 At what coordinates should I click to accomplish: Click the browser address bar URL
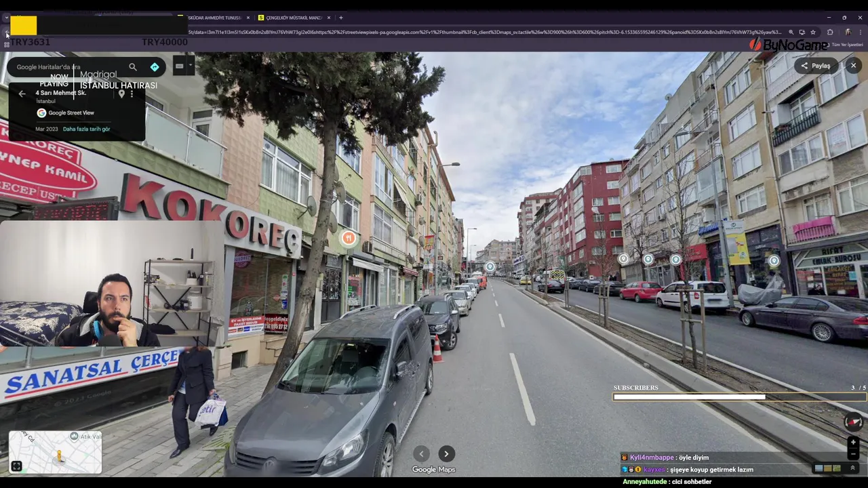tap(485, 32)
